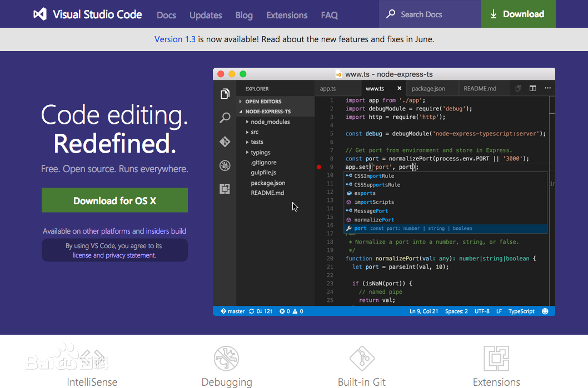Viewport: 588px width, 388px height.
Task: Click the errors icon in status bar
Action: [x=282, y=311]
